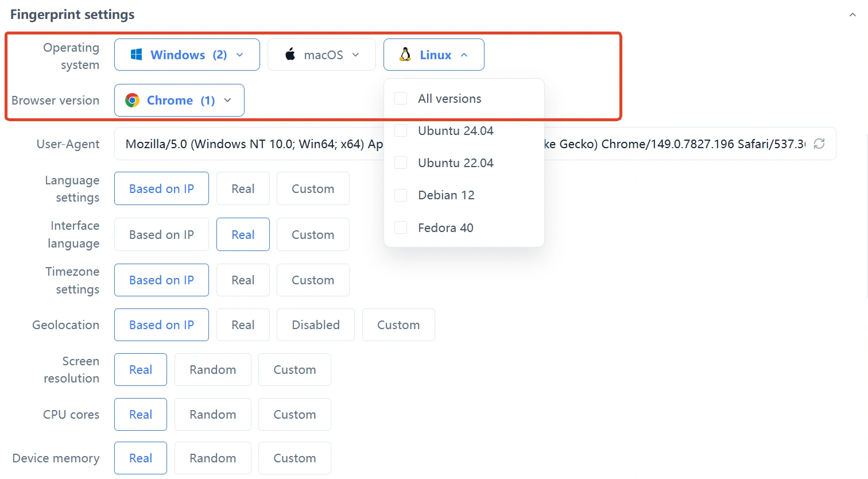Set Timezone settings to Custom
The height and width of the screenshot is (479, 868).
pyautogui.click(x=313, y=280)
